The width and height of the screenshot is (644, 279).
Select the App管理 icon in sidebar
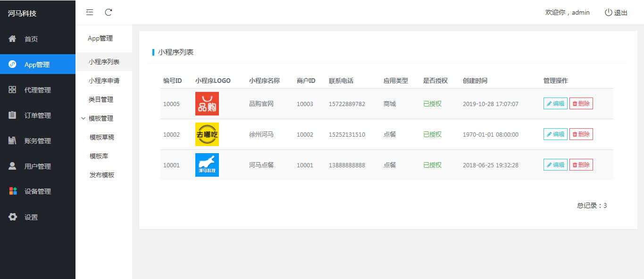click(13, 64)
